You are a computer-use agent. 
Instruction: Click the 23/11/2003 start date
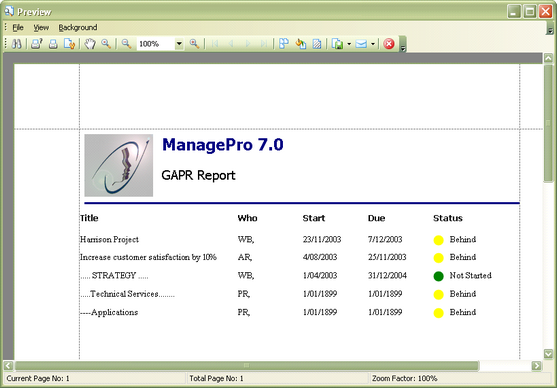[x=322, y=239]
